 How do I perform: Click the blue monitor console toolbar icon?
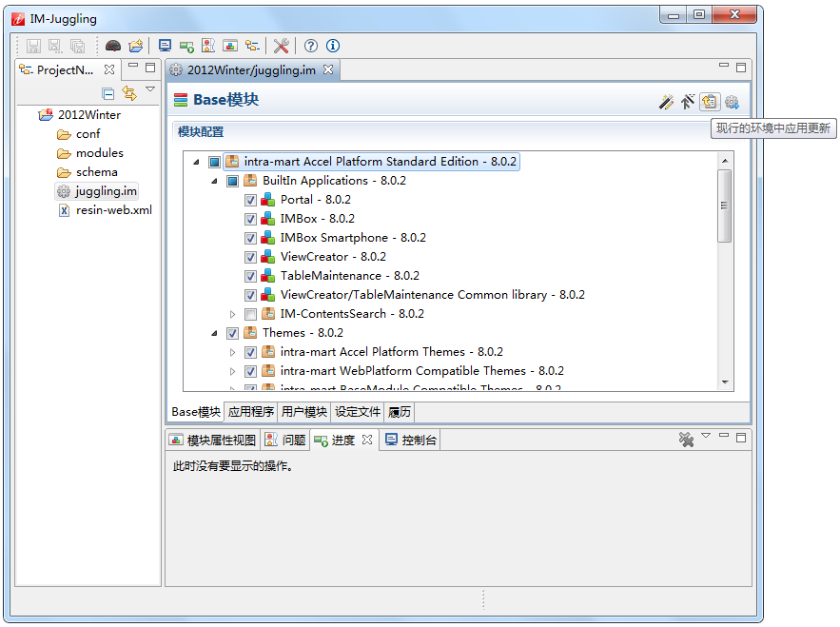(165, 46)
